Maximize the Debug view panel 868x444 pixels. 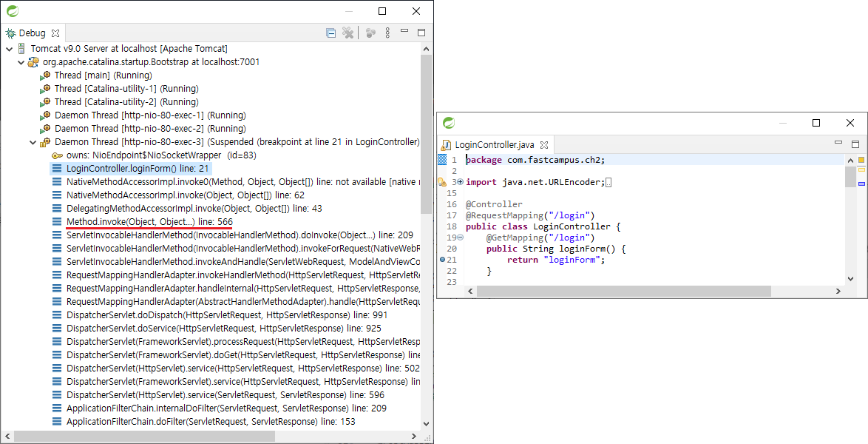pyautogui.click(x=421, y=33)
